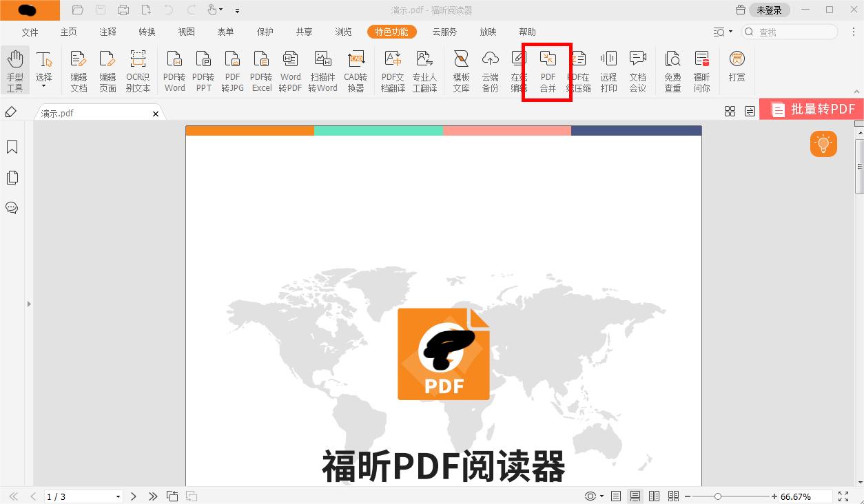Image resolution: width=864 pixels, height=504 pixels.
Task: Click the bookmarks icon in the left sidebar
Action: coord(12,147)
